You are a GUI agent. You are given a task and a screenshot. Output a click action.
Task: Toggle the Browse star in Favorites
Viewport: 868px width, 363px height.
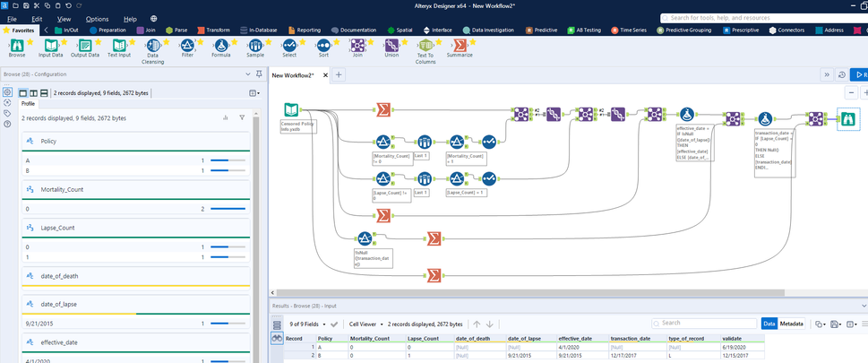click(30, 42)
